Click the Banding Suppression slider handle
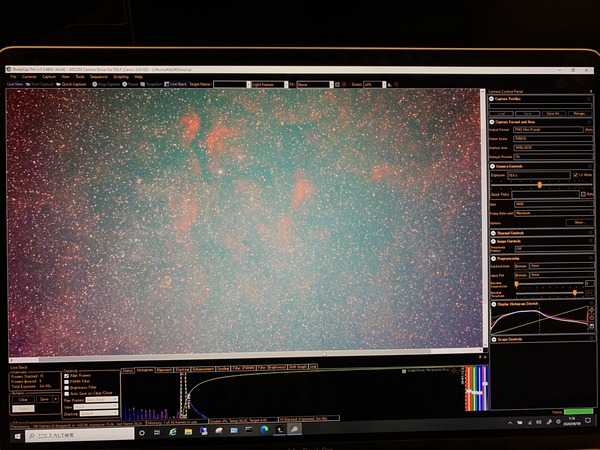This screenshot has width=600, height=450. tap(516, 284)
